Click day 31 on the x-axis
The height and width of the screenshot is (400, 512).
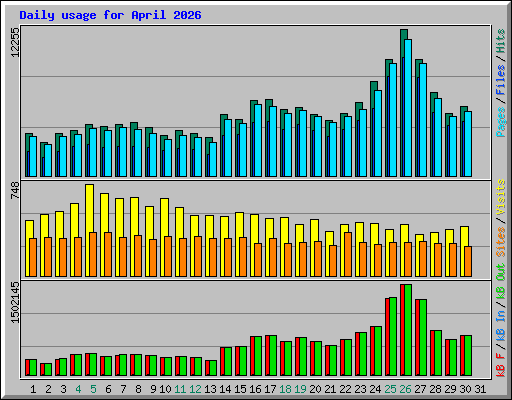click(x=480, y=389)
